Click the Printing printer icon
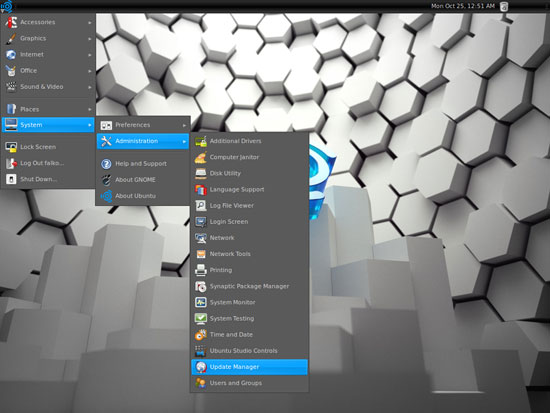550x413 pixels. pos(201,270)
